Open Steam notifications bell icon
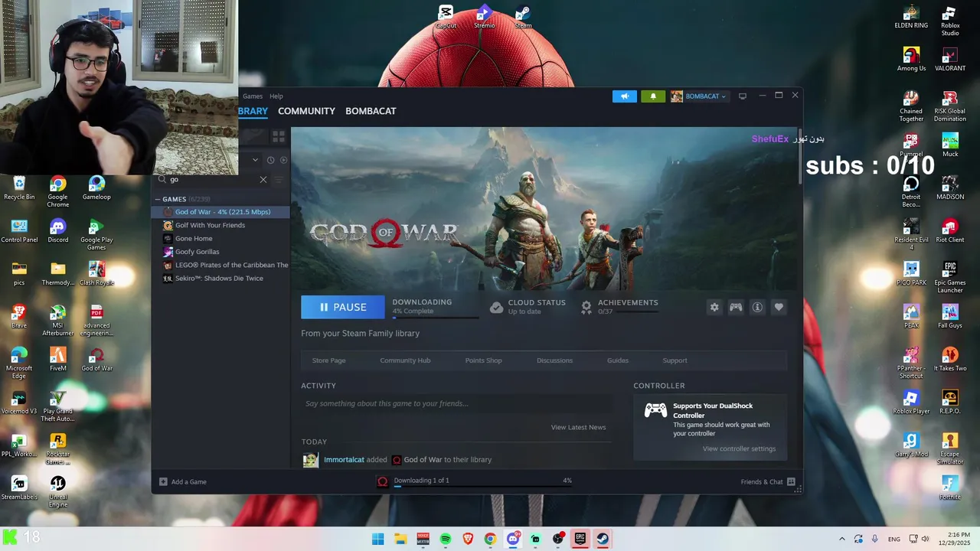Viewport: 980px width, 551px height. tap(653, 96)
